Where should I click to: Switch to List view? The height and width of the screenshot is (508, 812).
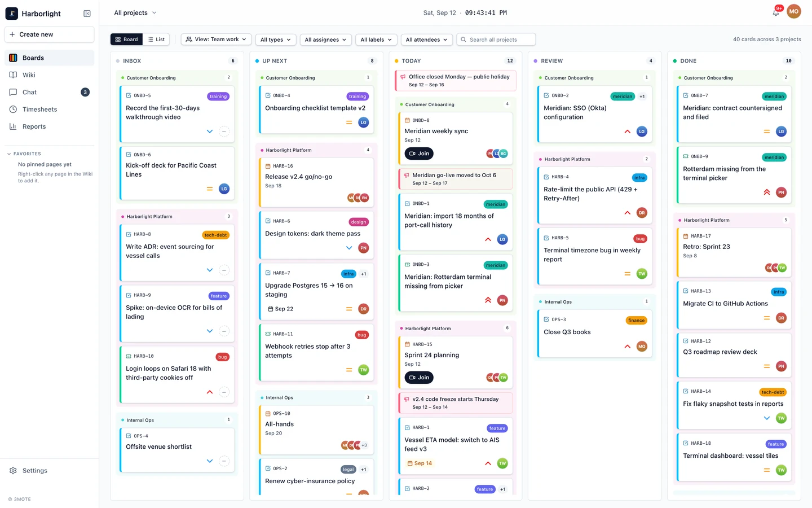pyautogui.click(x=156, y=40)
